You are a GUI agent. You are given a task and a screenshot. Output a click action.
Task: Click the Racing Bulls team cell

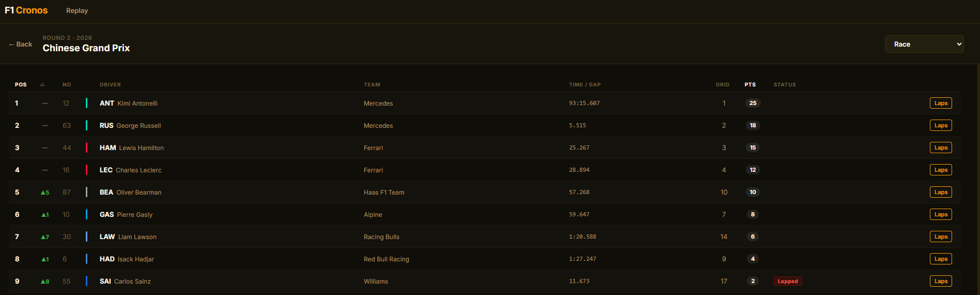381,237
